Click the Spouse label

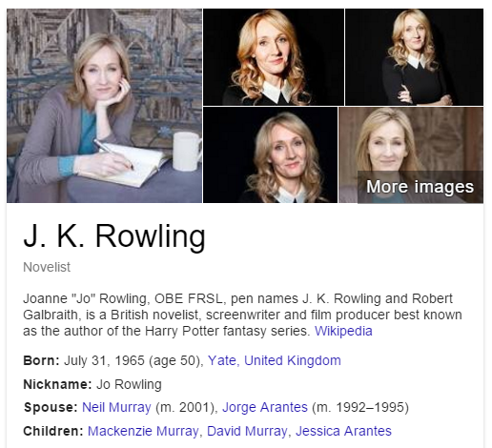pos(51,407)
